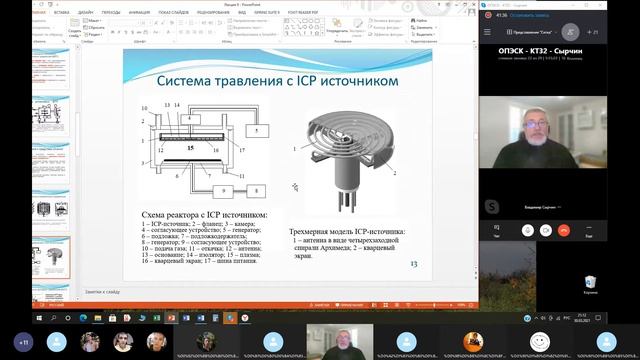
Task: Expand the Заменить replace dropdown
Action: [424, 27]
